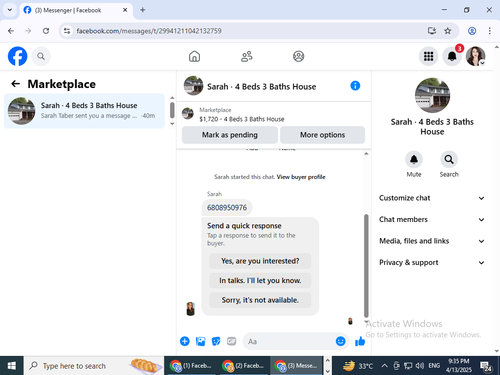Send 'Yes, are you interested?' quick response
This screenshot has width=500, height=375.
click(x=260, y=261)
